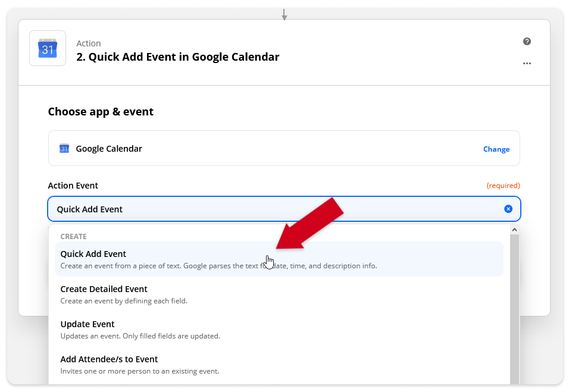Select Quick Add Event from the list

(279, 259)
